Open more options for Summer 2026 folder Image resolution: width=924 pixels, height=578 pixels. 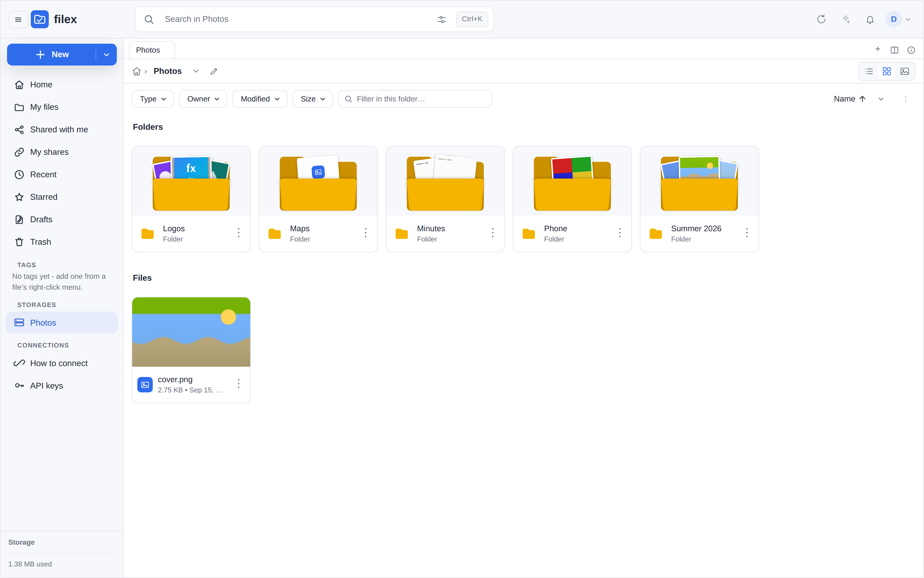(x=747, y=233)
